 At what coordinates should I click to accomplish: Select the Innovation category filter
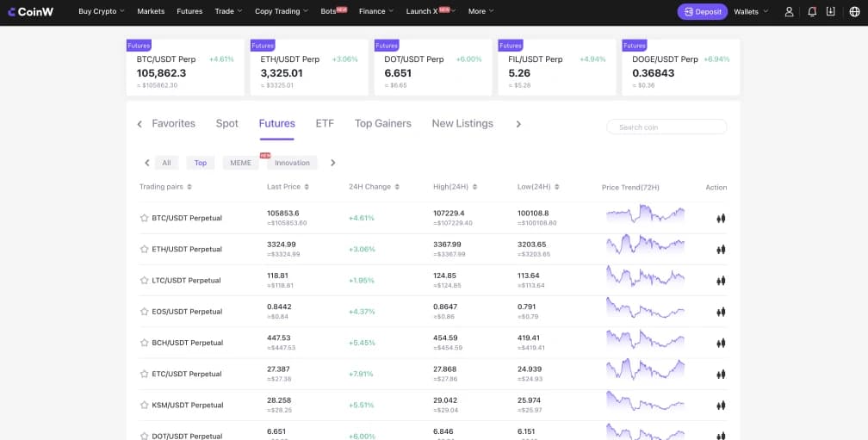(292, 163)
